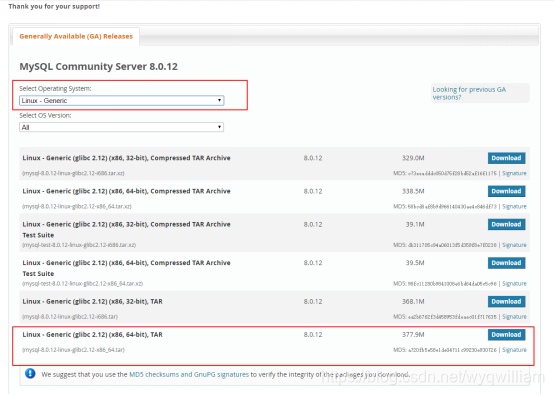The width and height of the screenshot is (554, 395).
Task: Download the 64-bit Test Suite 39.5M
Action: (x=506, y=263)
